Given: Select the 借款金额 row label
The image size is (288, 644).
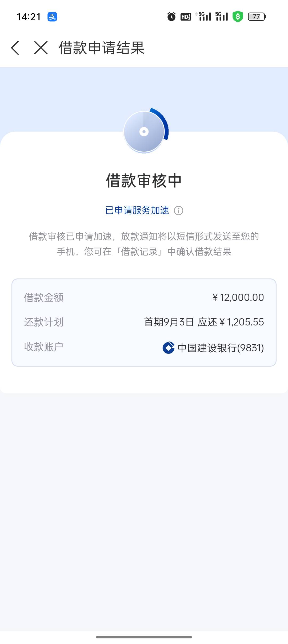Looking at the screenshot, I should (44, 297).
